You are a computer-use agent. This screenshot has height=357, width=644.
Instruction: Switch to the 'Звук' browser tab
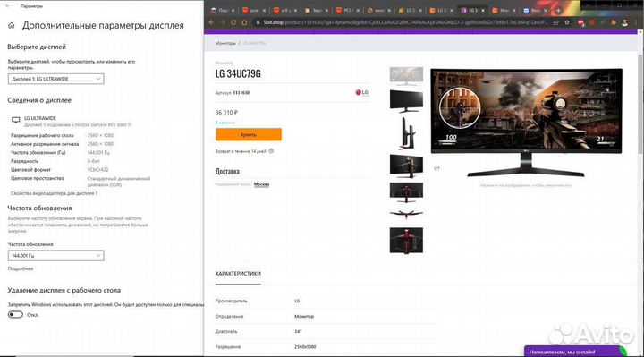pyautogui.click(x=317, y=10)
